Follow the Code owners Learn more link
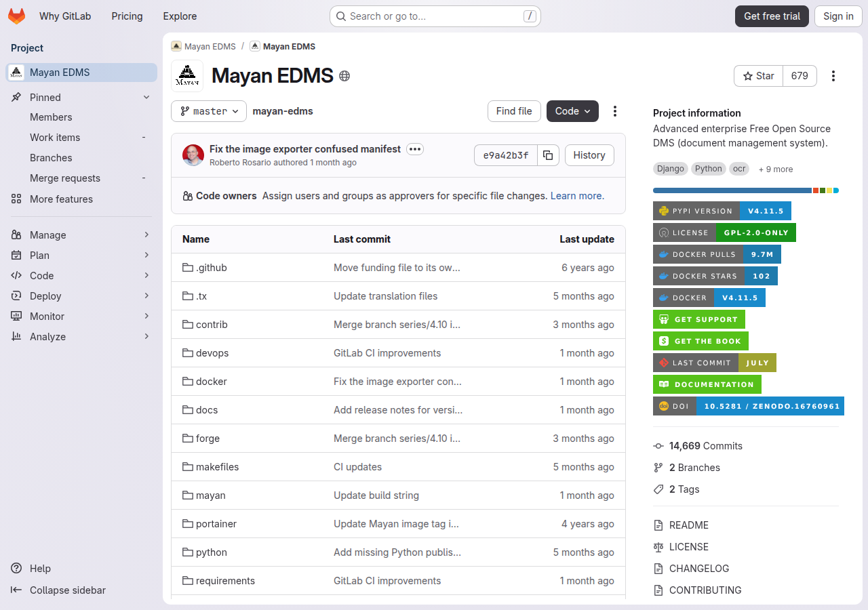 [577, 196]
